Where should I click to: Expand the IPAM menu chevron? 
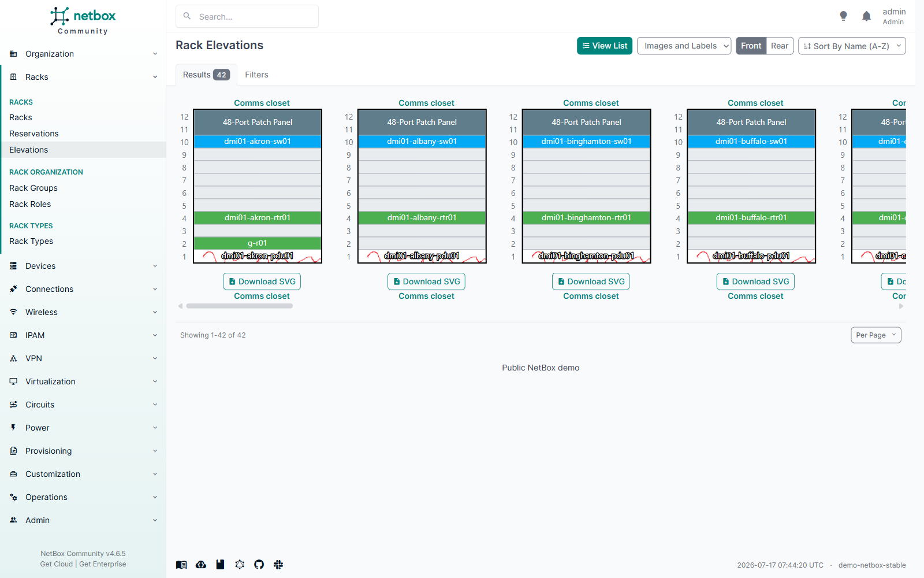[155, 335]
